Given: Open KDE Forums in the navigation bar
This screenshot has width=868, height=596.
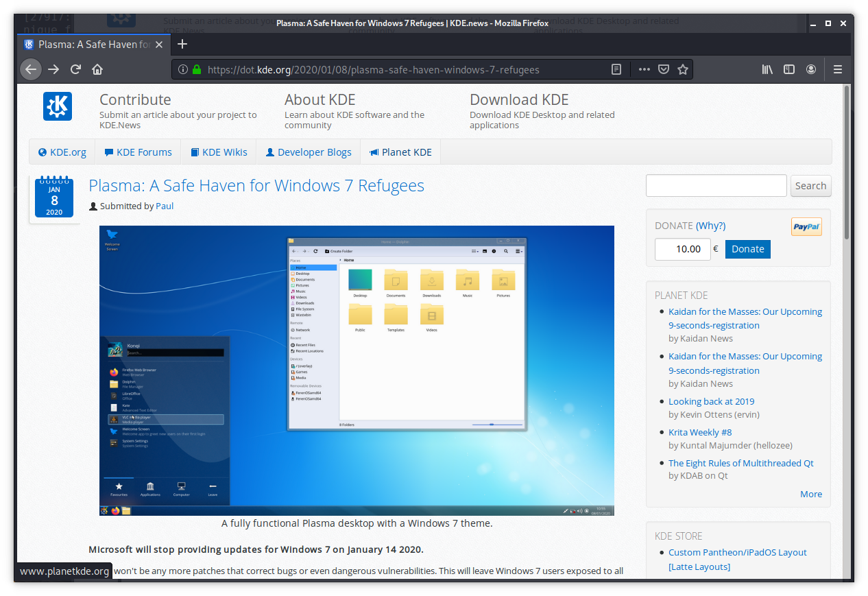Looking at the screenshot, I should click(138, 152).
